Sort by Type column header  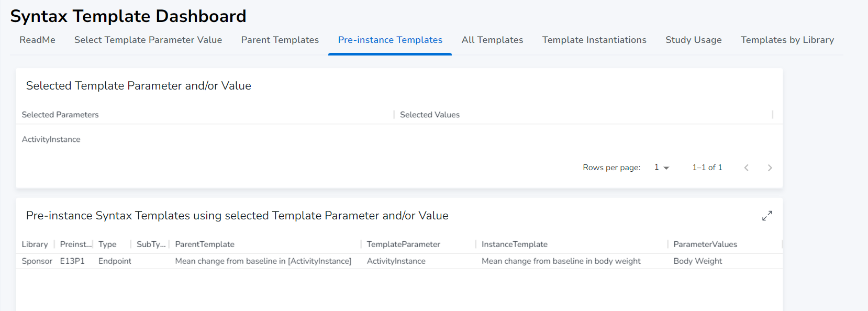click(x=107, y=245)
